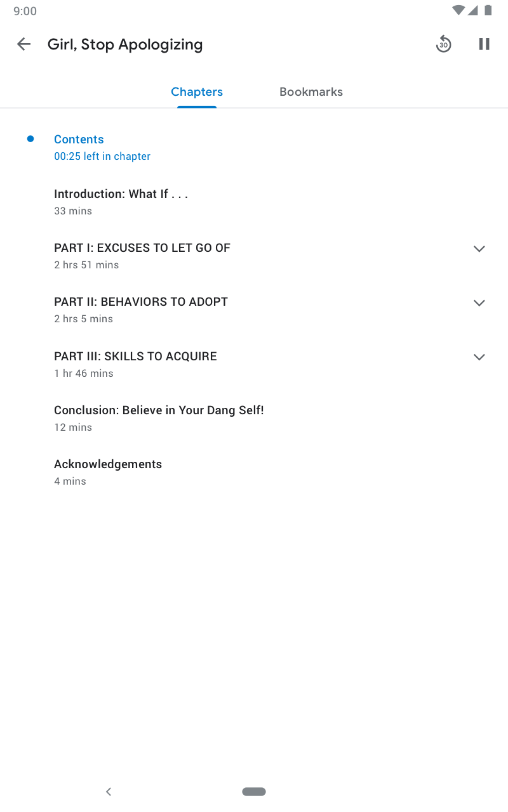Screen dimensions: 508x812
Task: Tap the home pill navigation button
Action: (254, 792)
